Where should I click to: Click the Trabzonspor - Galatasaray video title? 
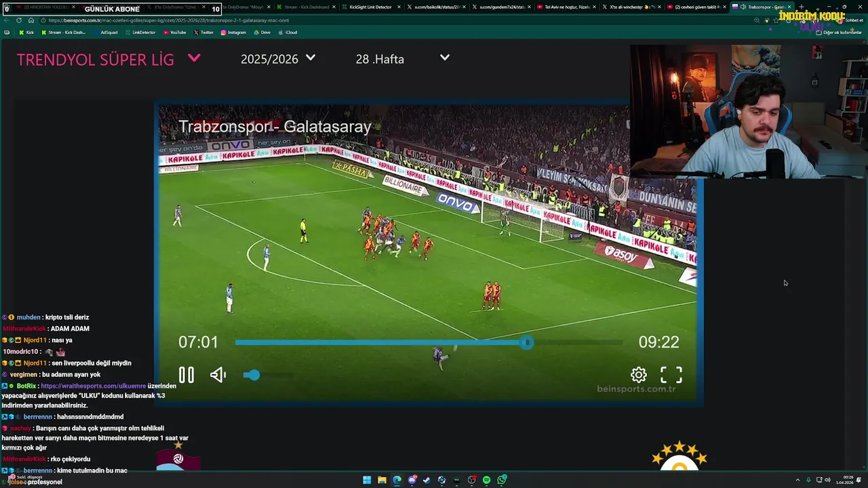pos(275,127)
